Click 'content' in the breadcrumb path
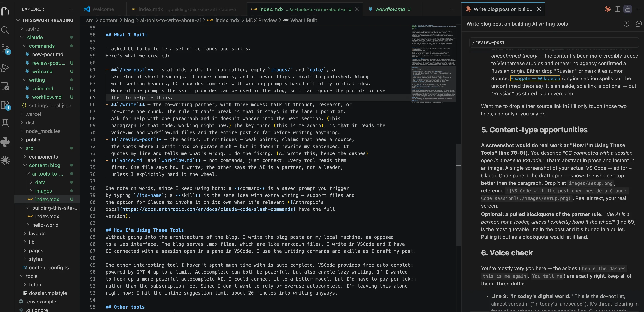 (109, 20)
